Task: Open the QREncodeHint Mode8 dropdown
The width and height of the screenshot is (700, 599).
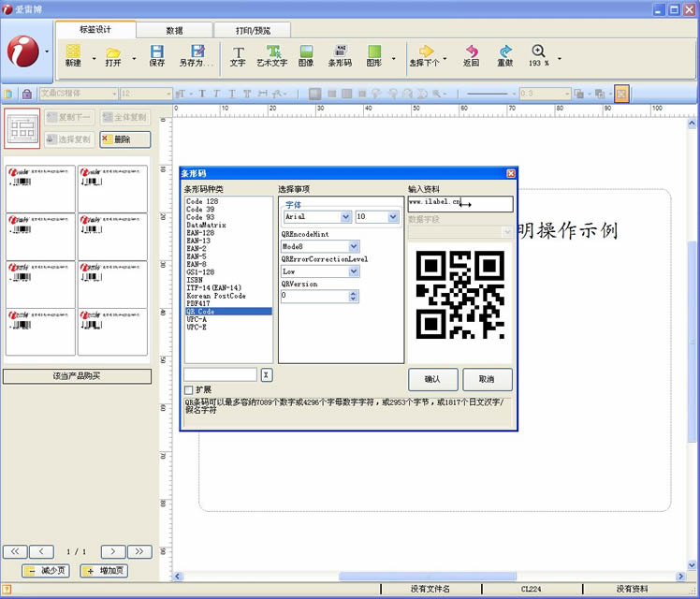Action: click(x=354, y=246)
